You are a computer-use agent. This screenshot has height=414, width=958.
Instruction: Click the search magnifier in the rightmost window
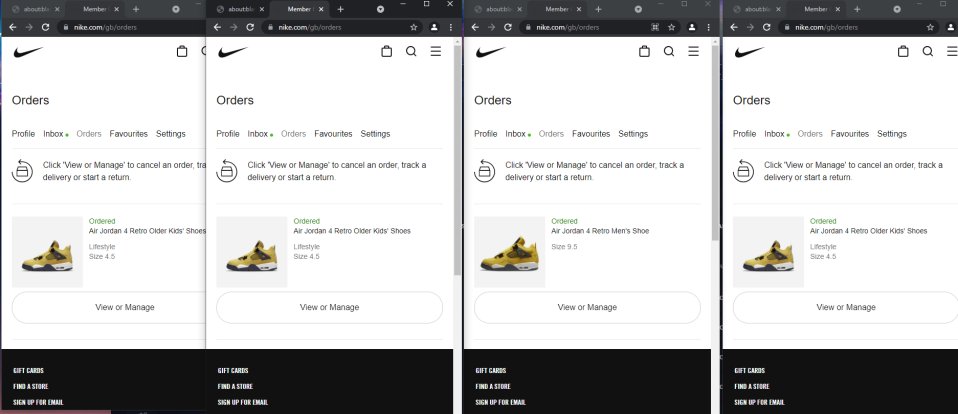click(928, 52)
